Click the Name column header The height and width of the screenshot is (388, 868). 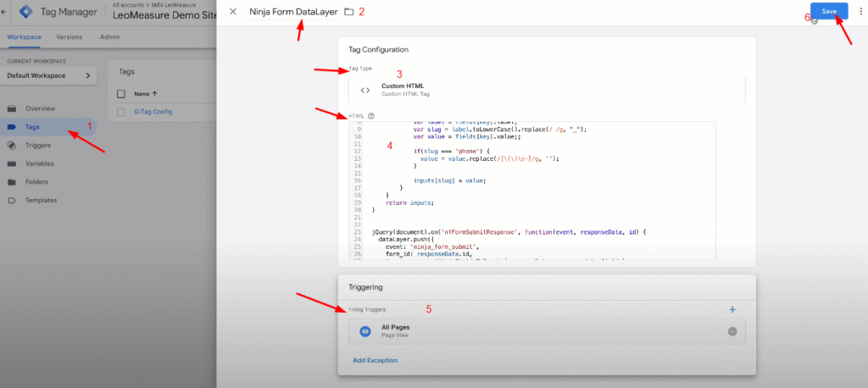[x=142, y=94]
